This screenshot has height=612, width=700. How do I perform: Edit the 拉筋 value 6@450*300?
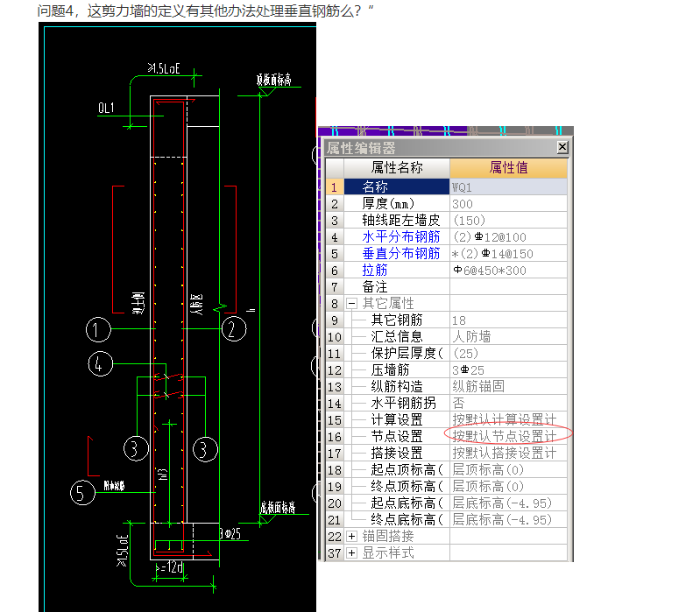508,270
